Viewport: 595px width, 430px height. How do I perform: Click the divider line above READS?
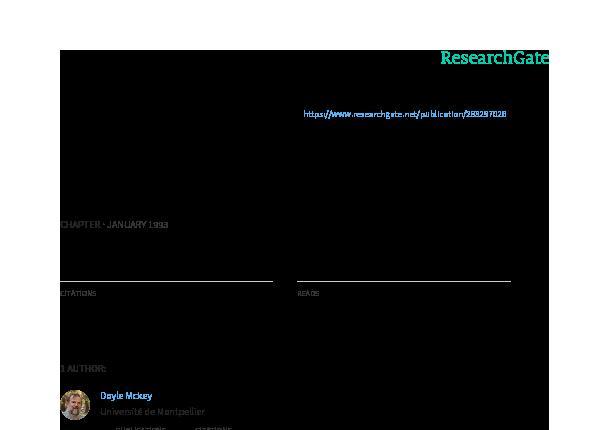coord(404,281)
